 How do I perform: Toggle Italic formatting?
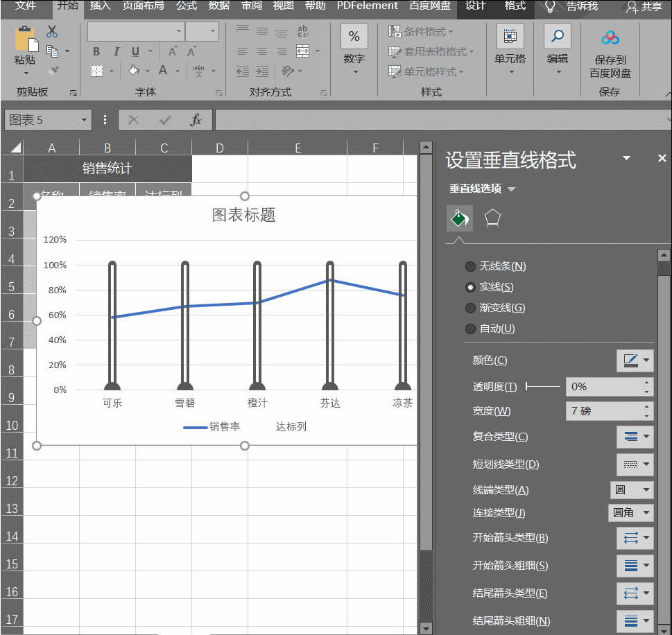[x=116, y=52]
